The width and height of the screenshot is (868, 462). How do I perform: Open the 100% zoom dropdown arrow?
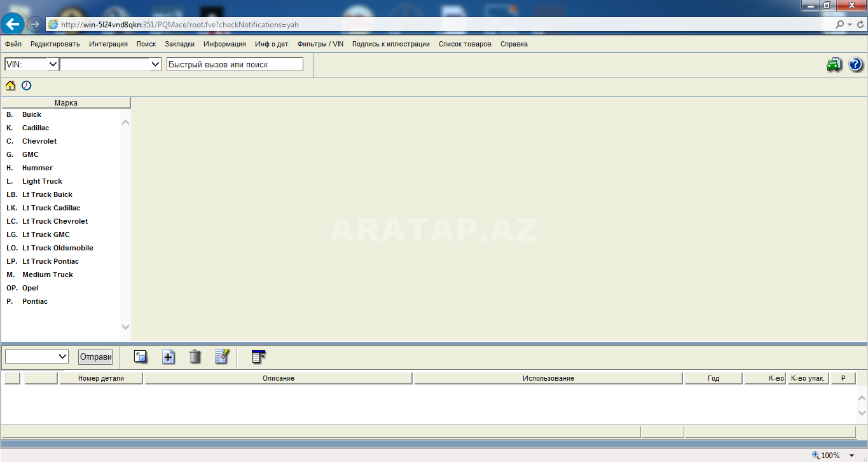pos(852,456)
